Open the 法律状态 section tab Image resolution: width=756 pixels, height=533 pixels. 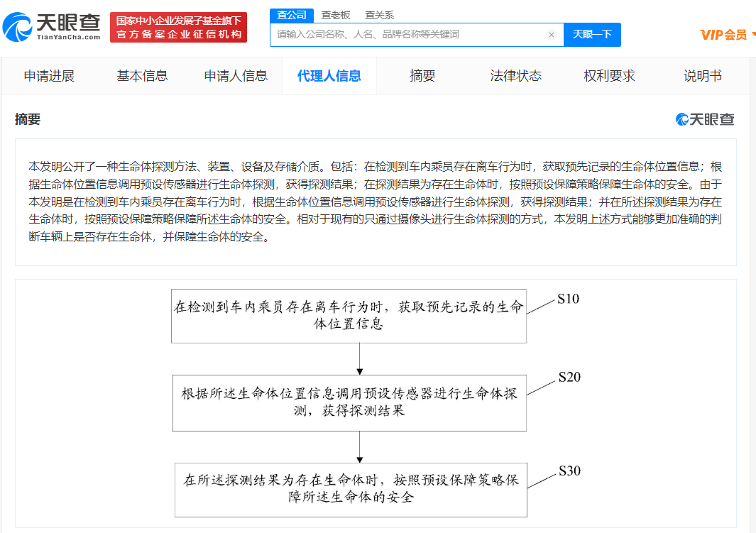point(516,76)
